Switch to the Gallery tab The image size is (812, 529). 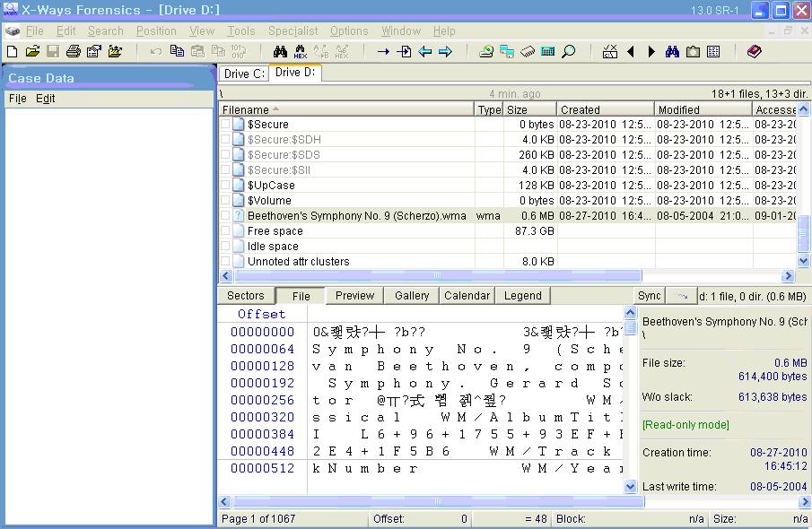412,296
